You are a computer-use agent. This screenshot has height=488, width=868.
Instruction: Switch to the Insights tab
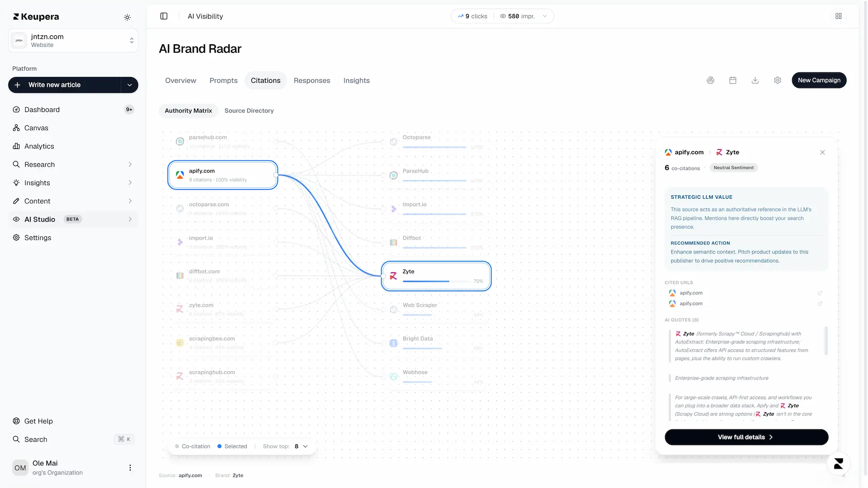[x=356, y=80]
